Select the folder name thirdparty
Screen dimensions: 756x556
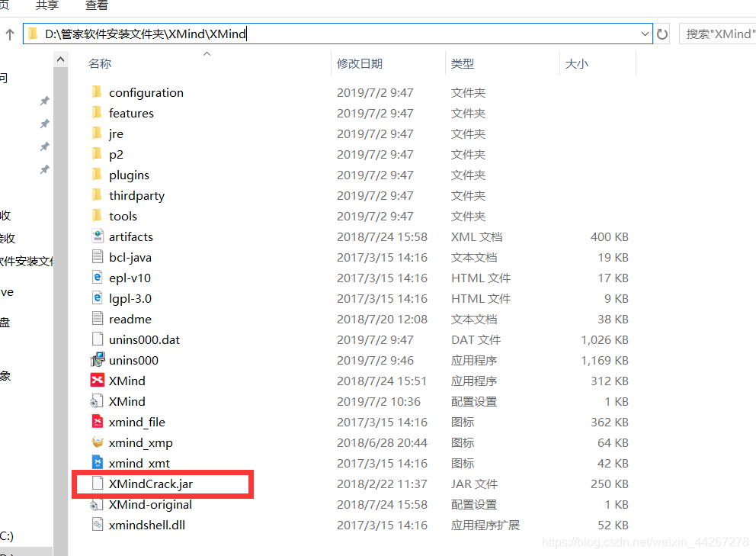click(x=137, y=195)
